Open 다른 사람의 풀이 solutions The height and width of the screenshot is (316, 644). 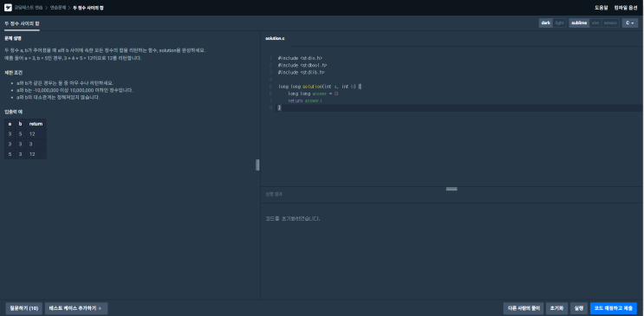524,308
